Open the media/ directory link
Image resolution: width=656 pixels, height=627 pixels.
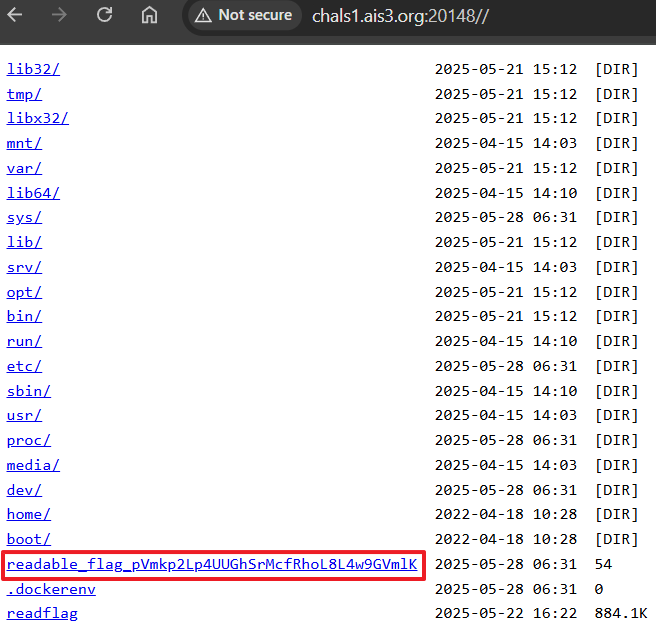tap(33, 465)
